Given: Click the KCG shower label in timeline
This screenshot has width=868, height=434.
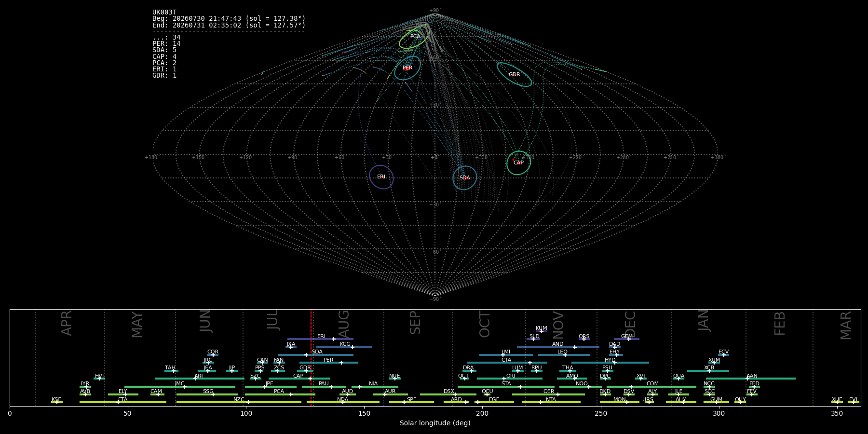Looking at the screenshot, I should pyautogui.click(x=345, y=344).
